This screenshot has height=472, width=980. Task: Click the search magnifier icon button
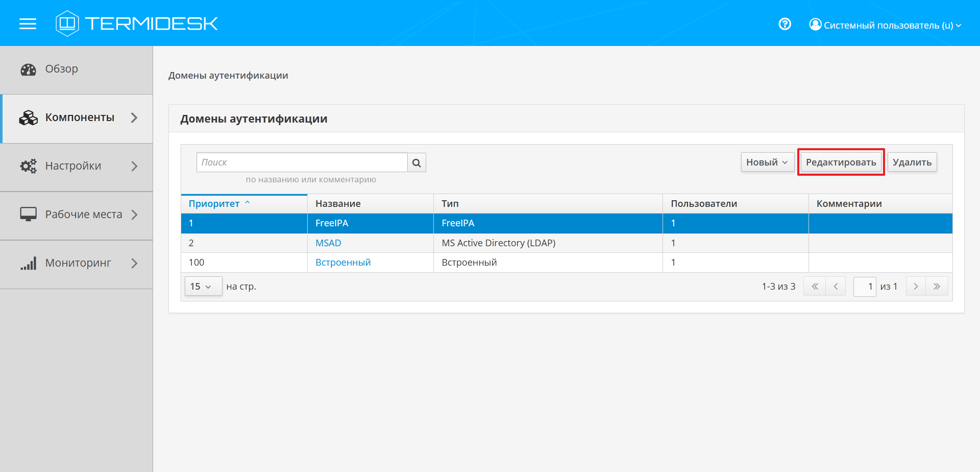(x=416, y=162)
